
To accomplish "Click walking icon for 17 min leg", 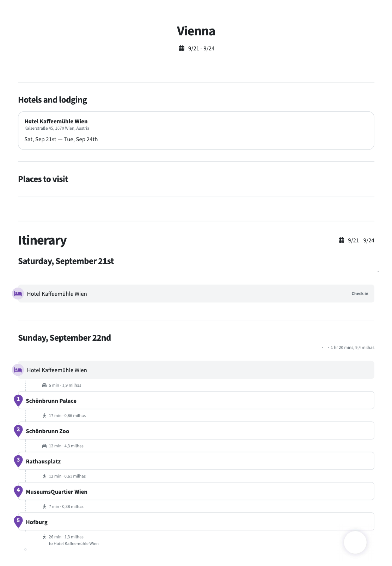I will [44, 416].
